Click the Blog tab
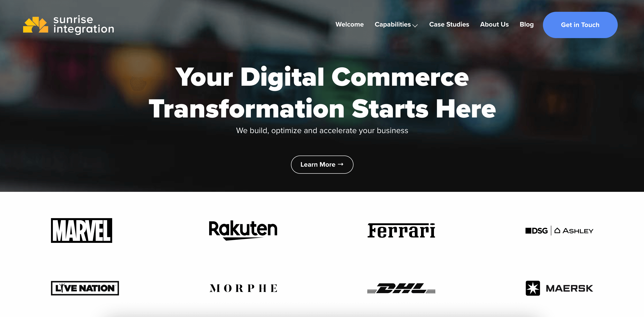 click(x=526, y=25)
